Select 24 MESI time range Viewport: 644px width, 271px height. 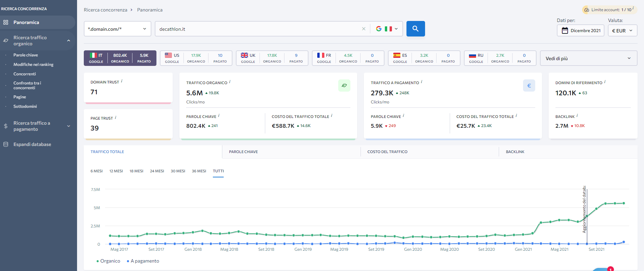157,171
